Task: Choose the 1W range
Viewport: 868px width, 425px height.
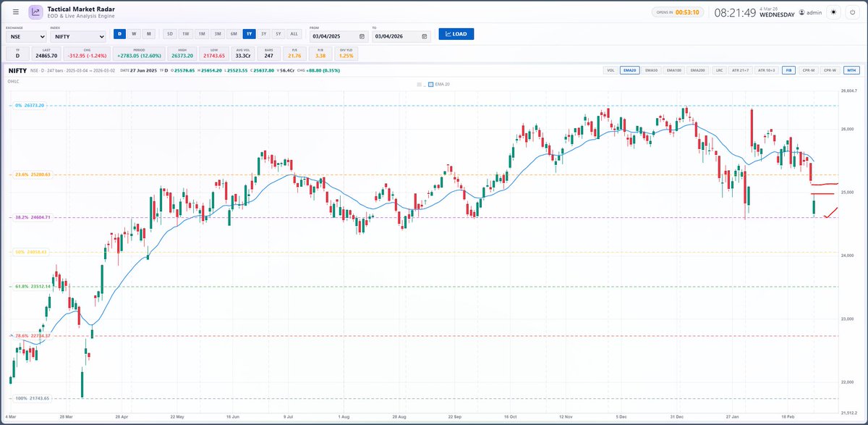Action: point(185,34)
